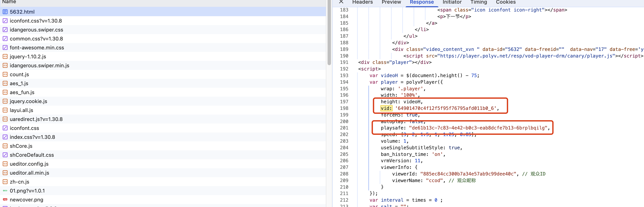Screen dimensions: 644x207
Task: Select the shCoreDefault.css request
Action: 163,155
